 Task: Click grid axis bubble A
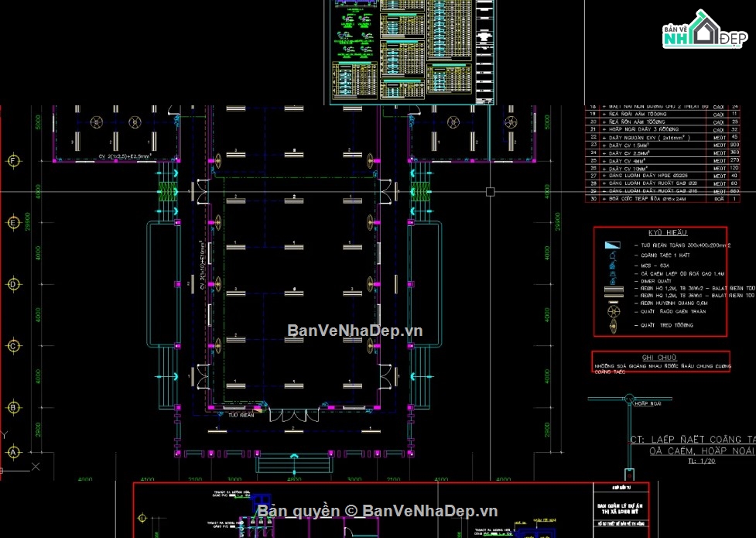coord(13,452)
